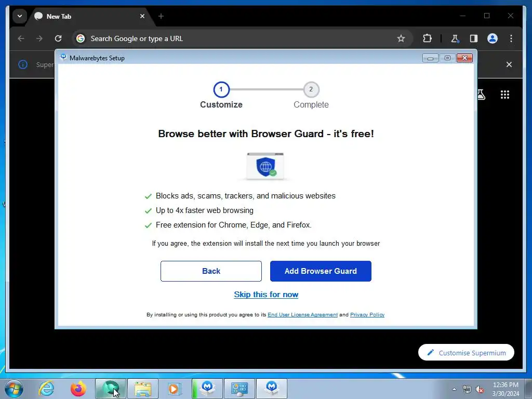This screenshot has height=399, width=532.
Task: Click Google icon in address bar
Action: tap(81, 38)
